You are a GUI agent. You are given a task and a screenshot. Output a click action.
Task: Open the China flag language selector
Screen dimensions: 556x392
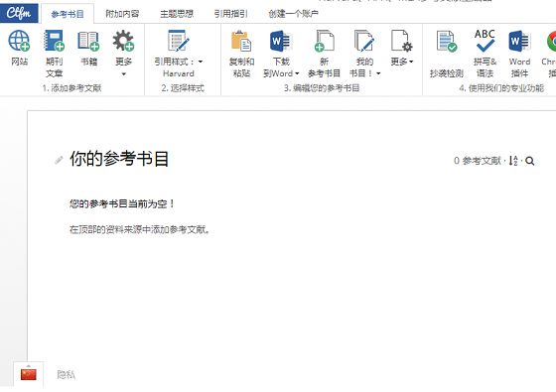pos(29,374)
